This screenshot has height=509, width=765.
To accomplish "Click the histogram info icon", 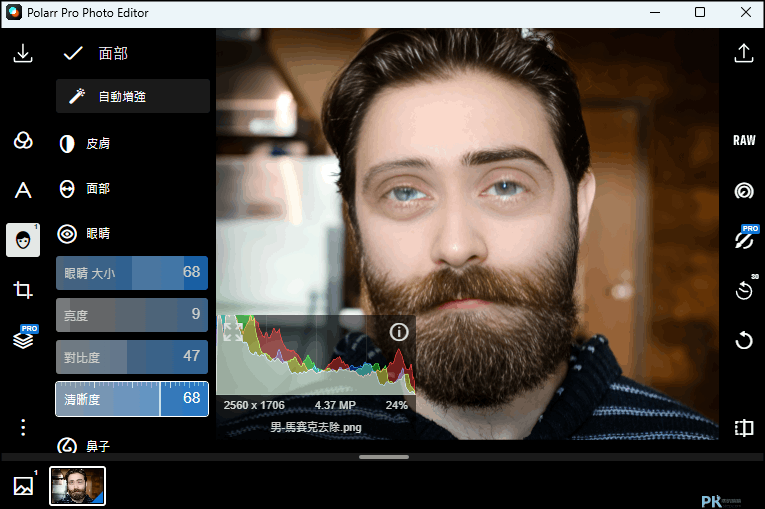I will tap(399, 332).
